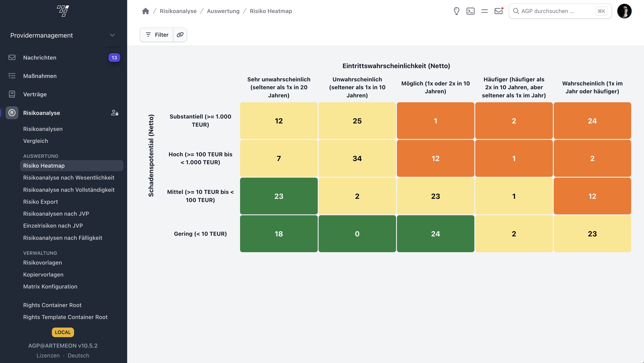The height and width of the screenshot is (363, 644).
Task: Select Matrix Konfiguration menu entry
Action: [50, 286]
